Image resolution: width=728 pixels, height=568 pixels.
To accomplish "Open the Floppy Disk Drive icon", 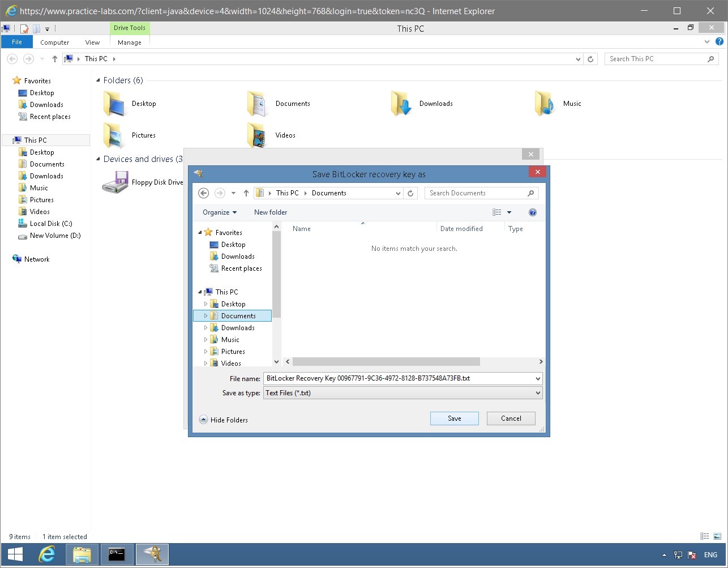I will (x=115, y=181).
